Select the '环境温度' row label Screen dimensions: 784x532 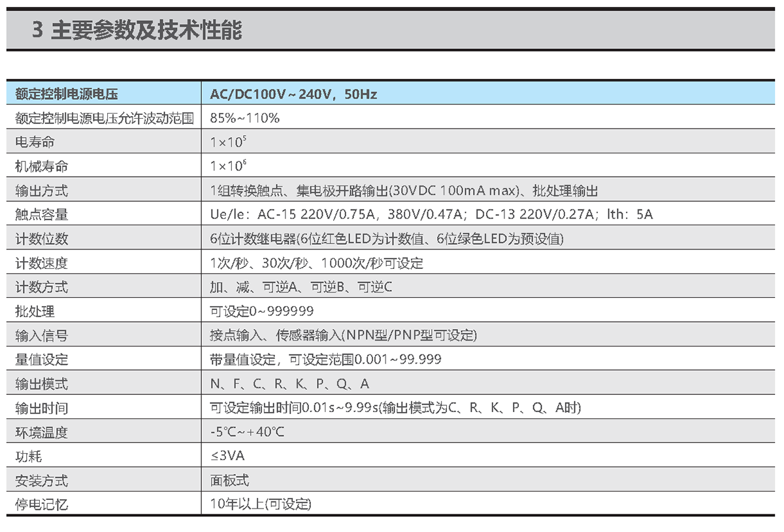click(x=41, y=432)
